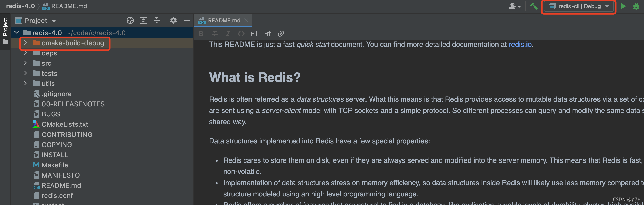Open redis.conf file
The width and height of the screenshot is (644, 205).
click(57, 196)
